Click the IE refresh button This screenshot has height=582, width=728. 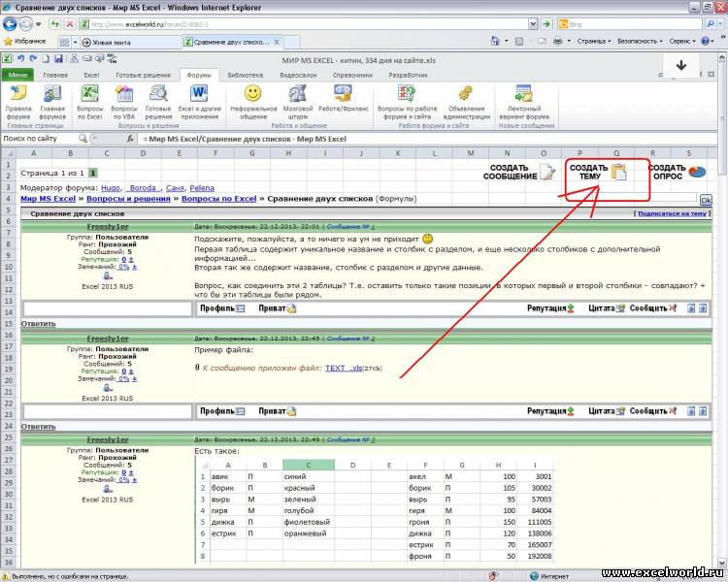[54, 23]
